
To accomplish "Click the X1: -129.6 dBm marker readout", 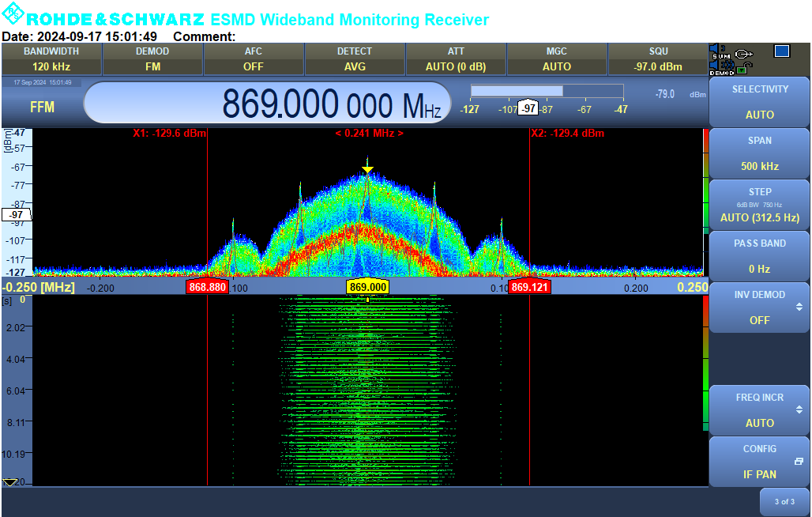I will click(169, 133).
